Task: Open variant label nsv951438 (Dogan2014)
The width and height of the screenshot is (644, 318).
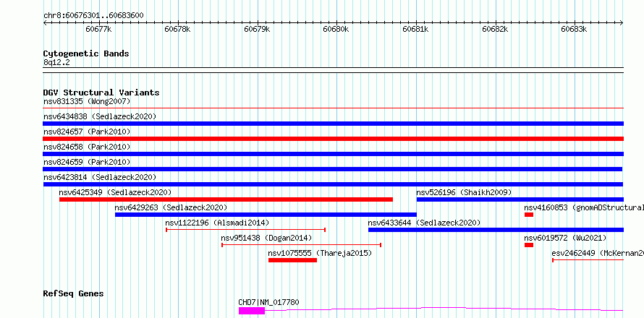Action: [266, 238]
